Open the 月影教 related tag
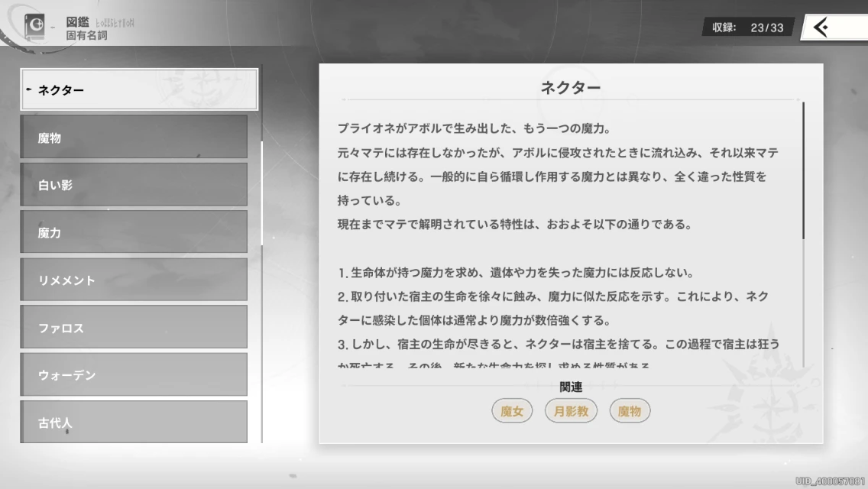 [571, 411]
